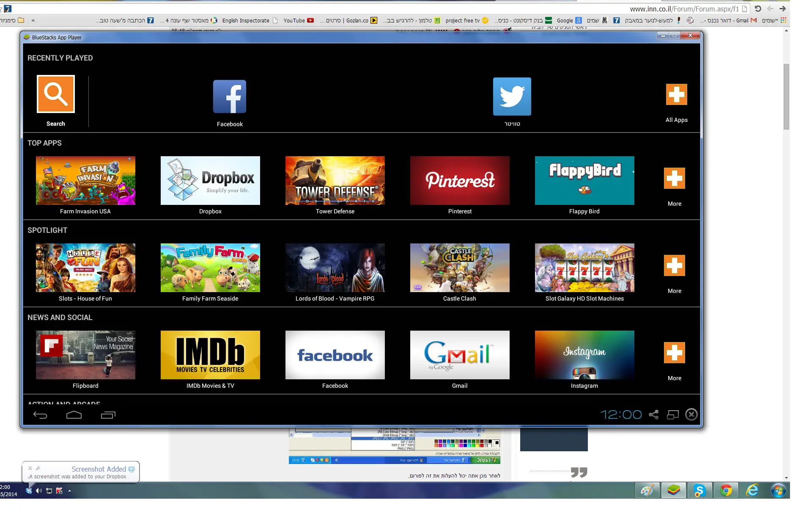This screenshot has height=508, width=812.
Task: Click the share icon beside the clock
Action: tap(653, 414)
